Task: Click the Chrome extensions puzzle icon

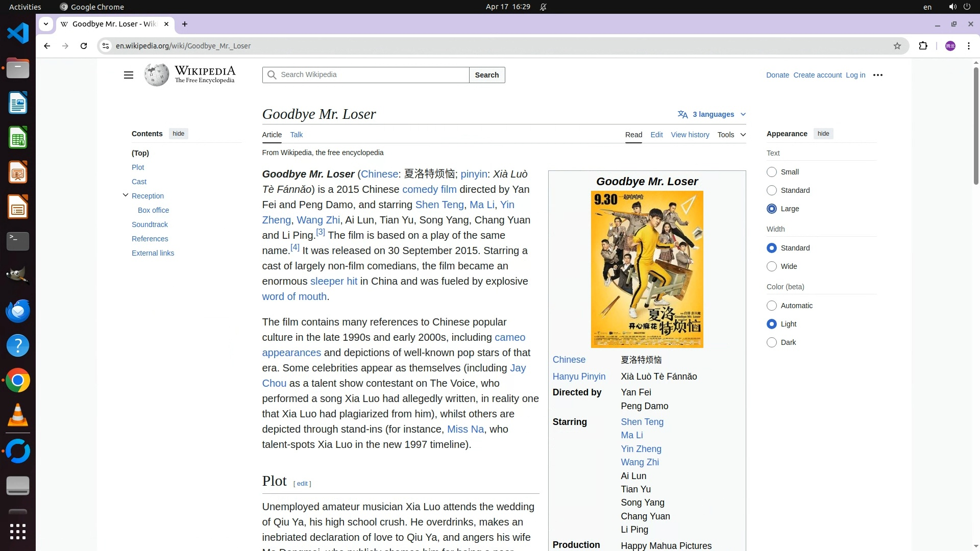Action: [x=923, y=46]
